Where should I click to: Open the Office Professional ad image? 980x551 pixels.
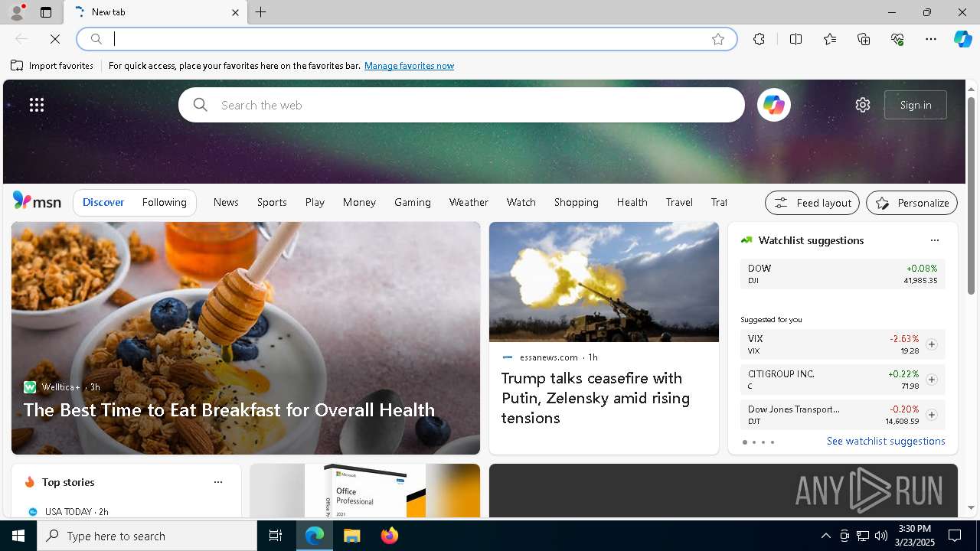tap(365, 491)
